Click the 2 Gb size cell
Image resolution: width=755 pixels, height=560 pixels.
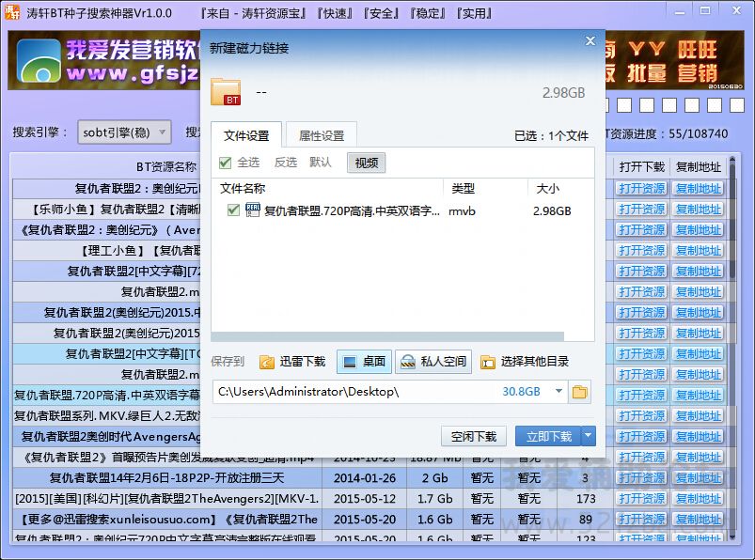tap(434, 478)
